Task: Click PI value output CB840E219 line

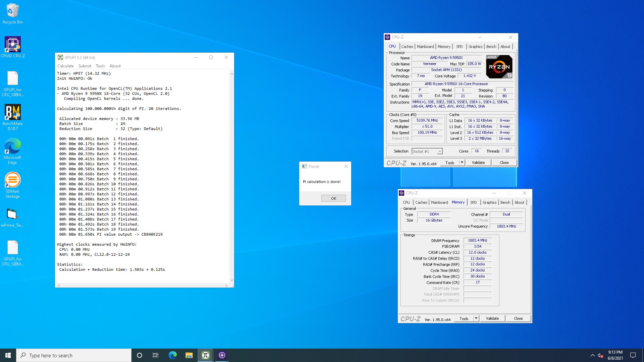Action: [x=111, y=234]
